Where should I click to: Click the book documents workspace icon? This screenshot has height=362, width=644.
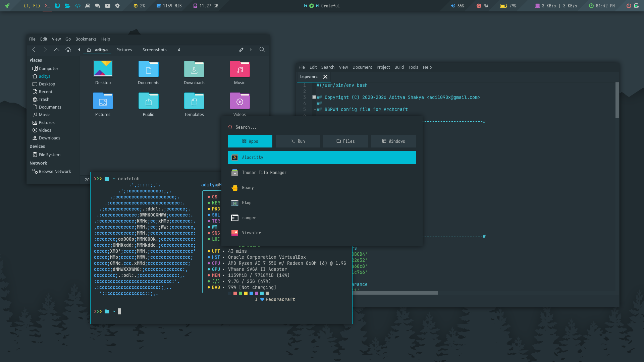click(88, 6)
